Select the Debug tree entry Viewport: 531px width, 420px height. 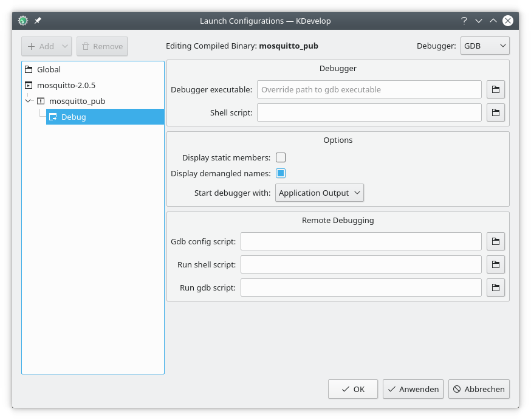(x=105, y=117)
